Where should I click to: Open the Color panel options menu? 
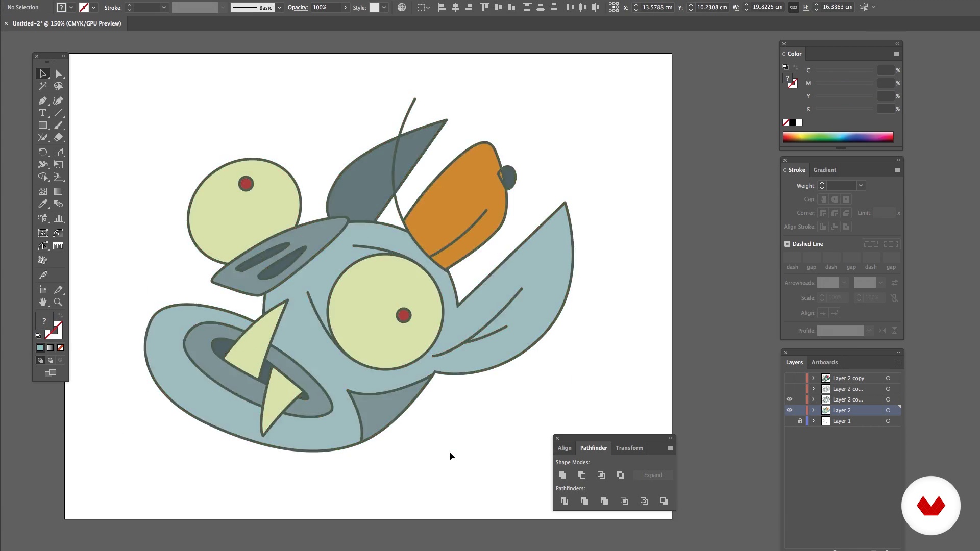896,54
